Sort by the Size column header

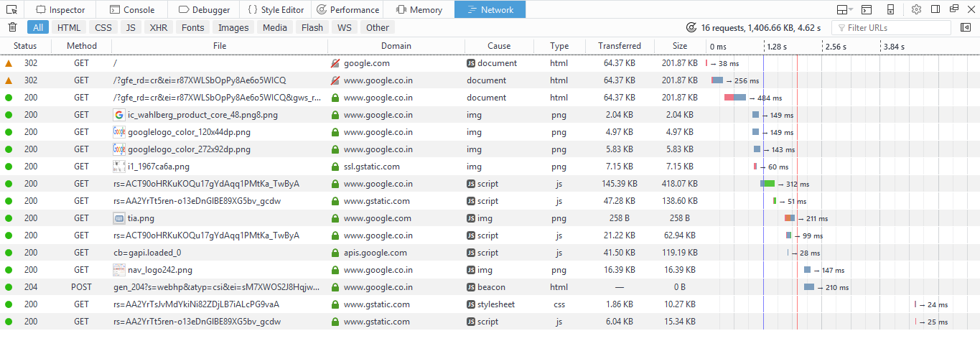(680, 46)
